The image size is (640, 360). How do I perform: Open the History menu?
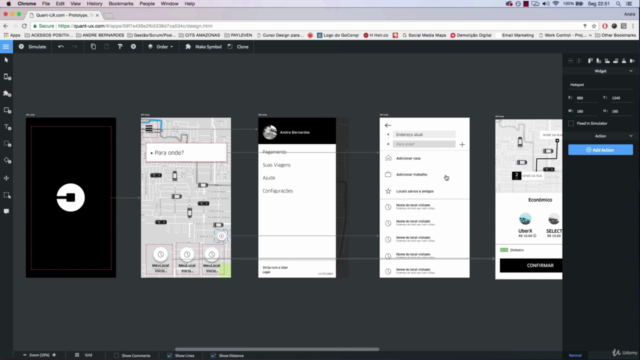tap(94, 4)
